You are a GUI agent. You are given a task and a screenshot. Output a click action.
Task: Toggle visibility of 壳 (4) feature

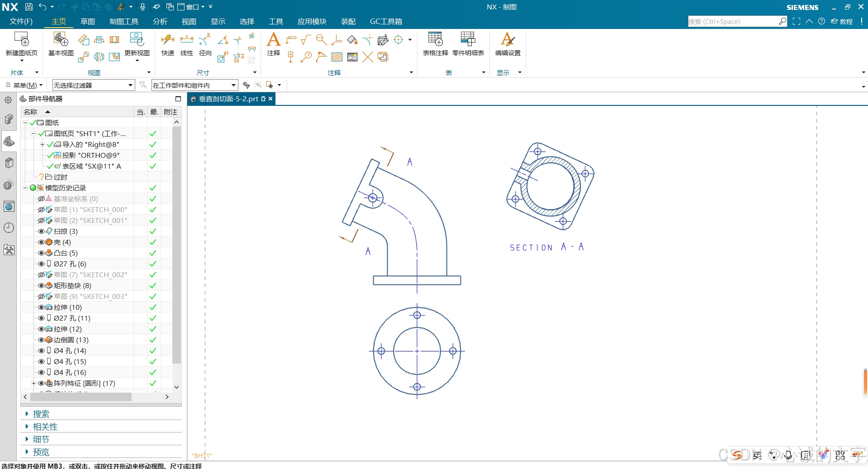tap(41, 242)
